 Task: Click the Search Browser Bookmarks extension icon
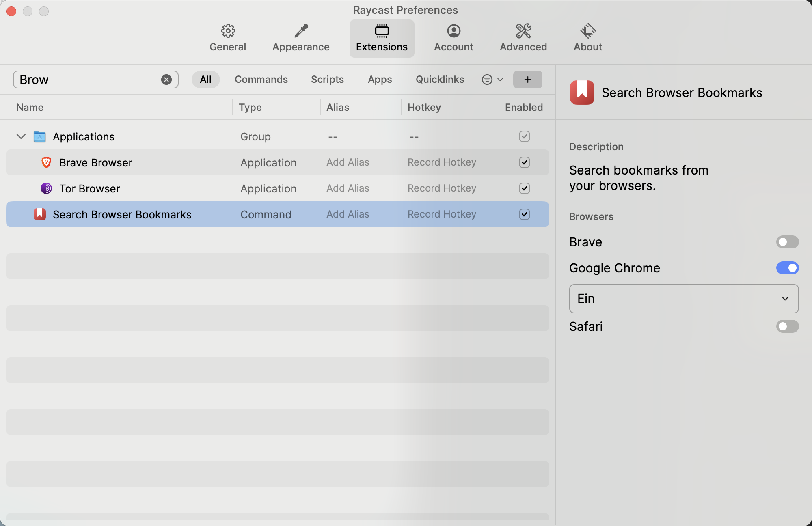point(40,214)
